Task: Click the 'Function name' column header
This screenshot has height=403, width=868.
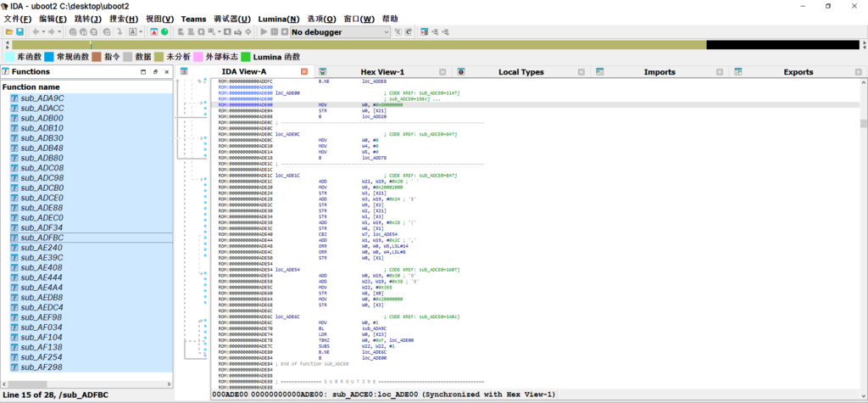Action: (x=87, y=87)
